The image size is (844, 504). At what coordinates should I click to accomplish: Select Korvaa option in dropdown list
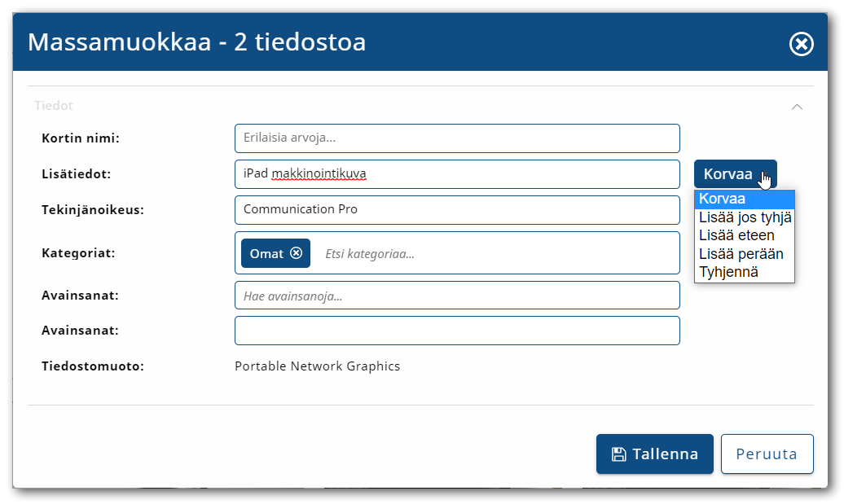tap(744, 199)
